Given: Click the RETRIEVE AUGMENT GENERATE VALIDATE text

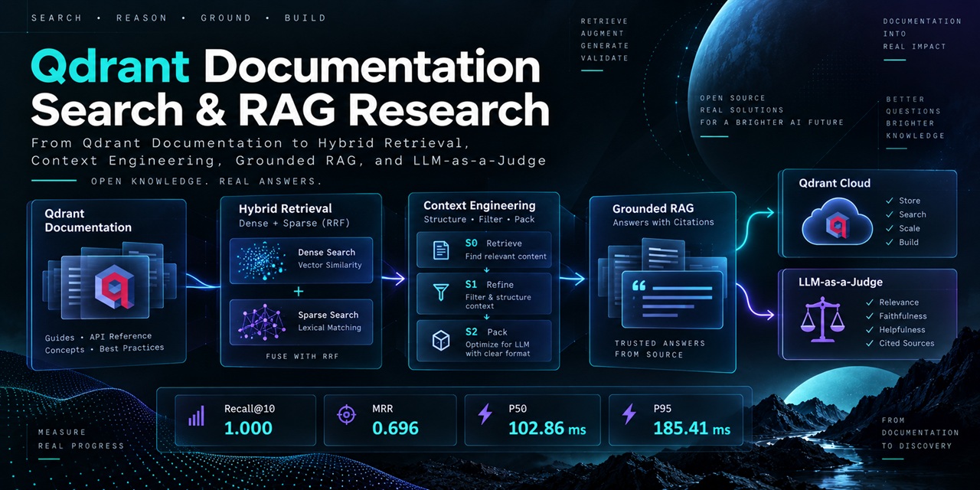Looking at the screenshot, I should click(x=605, y=40).
